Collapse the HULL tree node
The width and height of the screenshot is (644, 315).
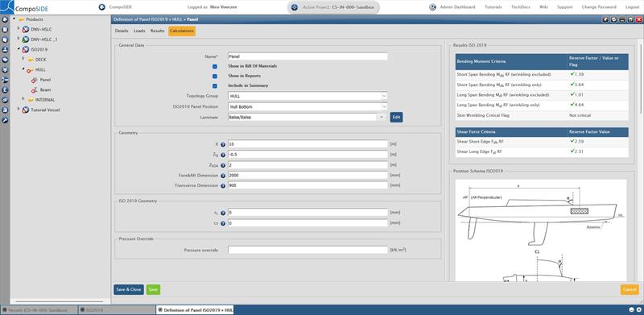[x=23, y=69]
